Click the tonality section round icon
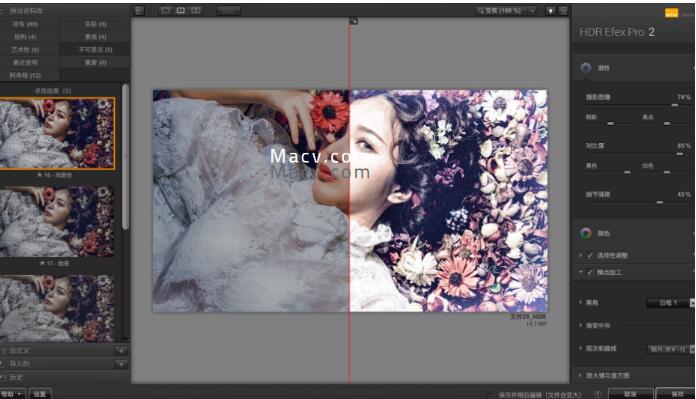Image resolution: width=696 pixels, height=399 pixels. click(586, 67)
